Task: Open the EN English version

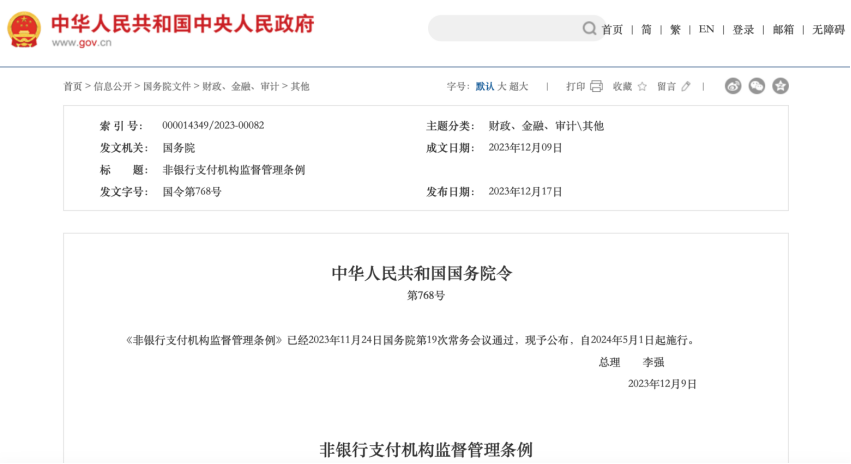Action: pyautogui.click(x=706, y=30)
